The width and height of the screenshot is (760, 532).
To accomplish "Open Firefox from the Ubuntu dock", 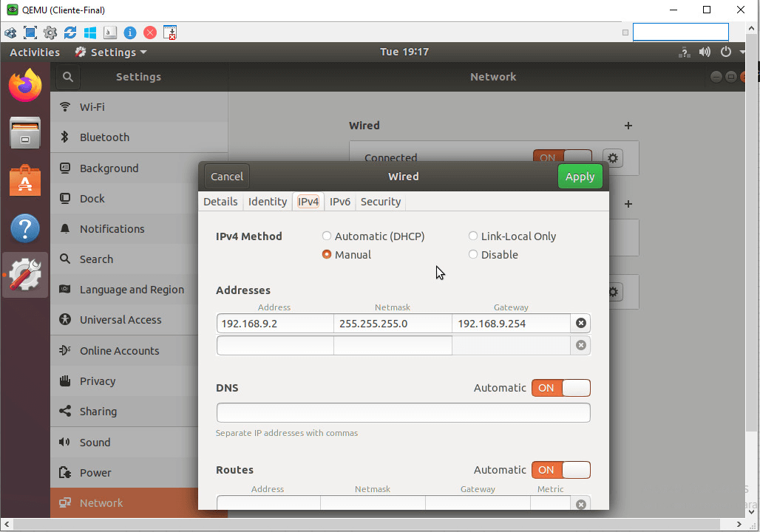I will tap(25, 86).
